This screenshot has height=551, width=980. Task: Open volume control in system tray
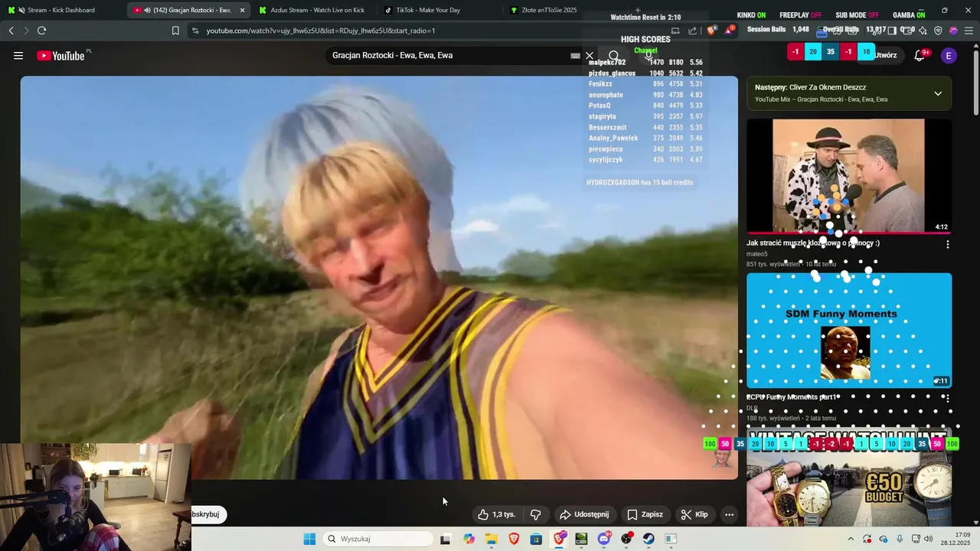929,539
